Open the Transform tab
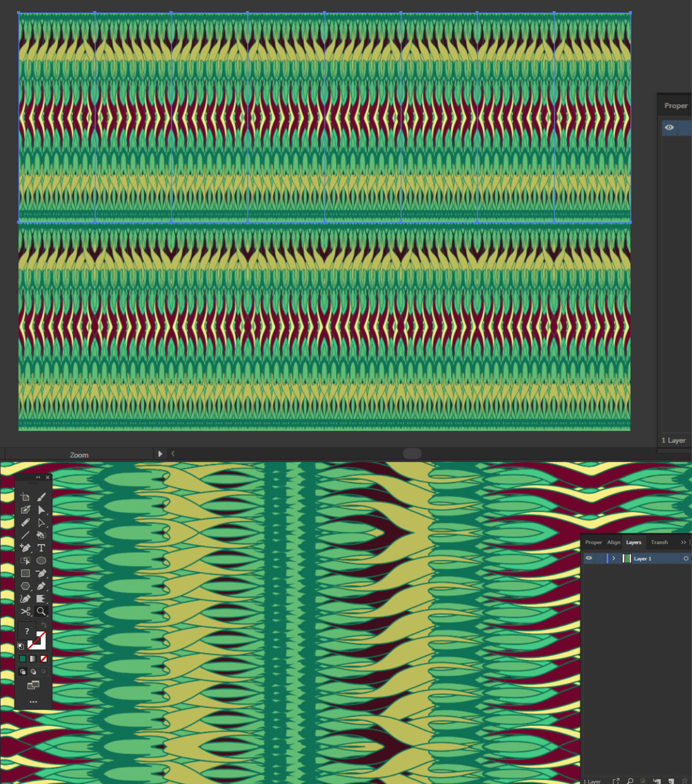 (659, 542)
